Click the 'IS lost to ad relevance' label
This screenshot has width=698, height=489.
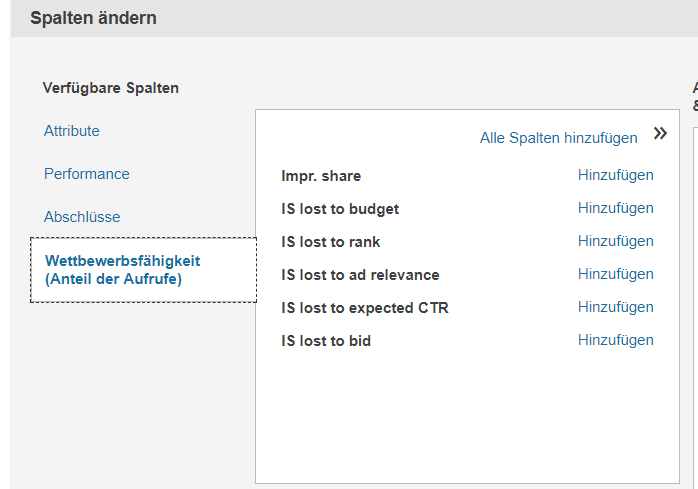(360, 275)
